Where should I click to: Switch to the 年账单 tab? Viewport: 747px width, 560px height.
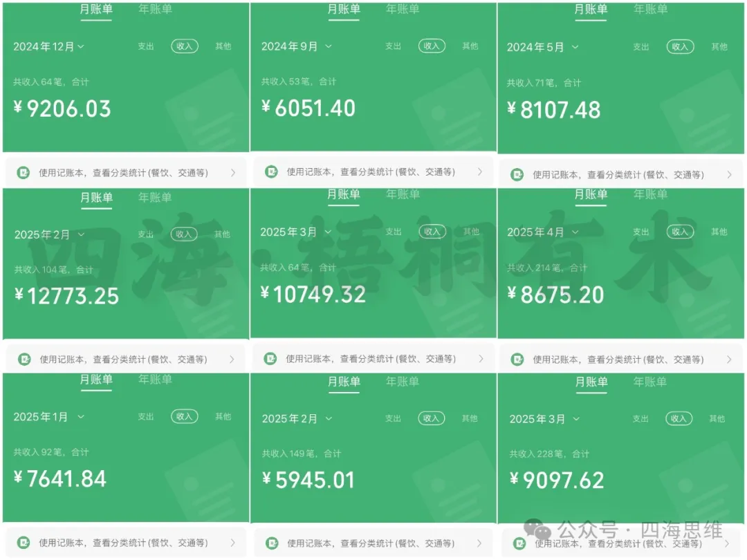pos(154,10)
